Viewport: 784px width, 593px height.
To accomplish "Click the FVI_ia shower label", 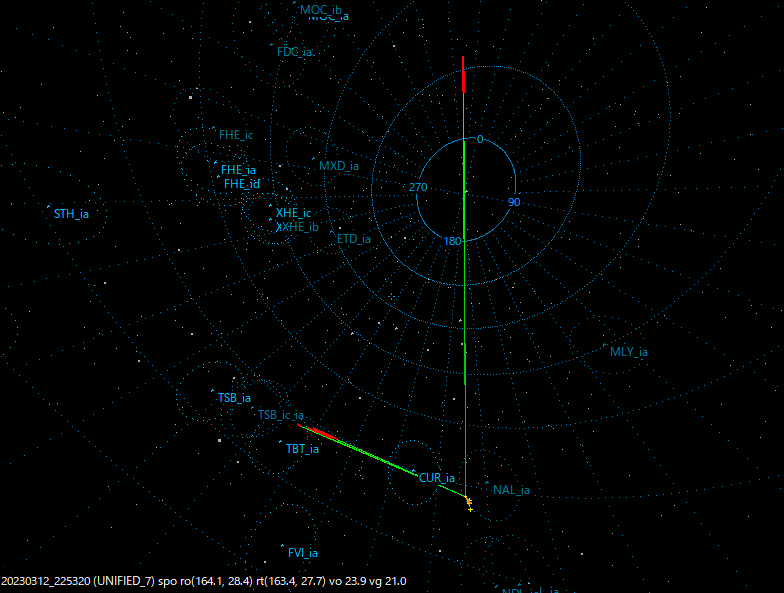I will 303,553.
